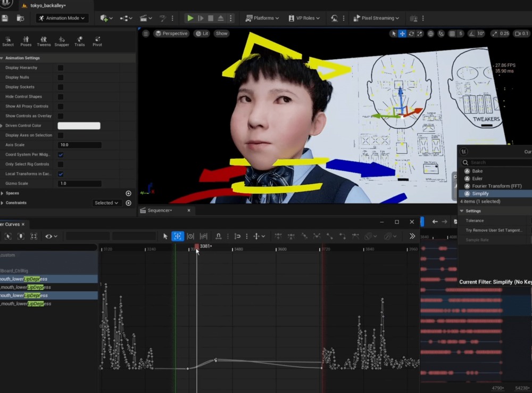Uncheck the Coord System Per Widget checkbox
The image size is (532, 393).
[x=61, y=154]
